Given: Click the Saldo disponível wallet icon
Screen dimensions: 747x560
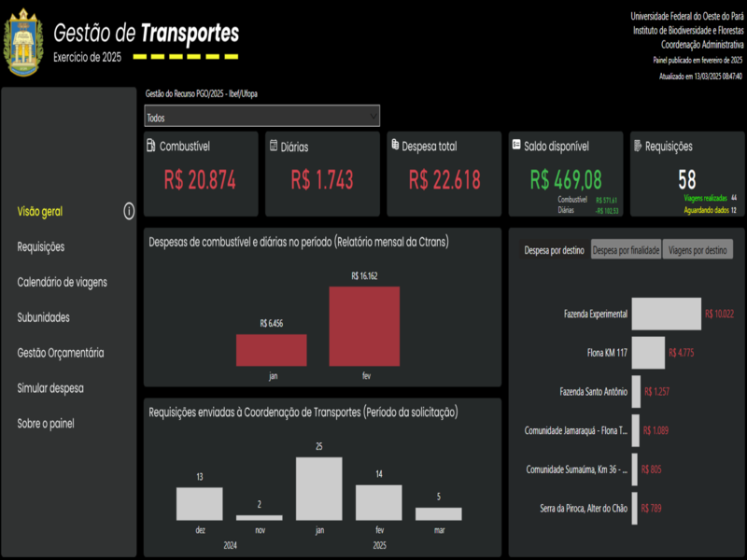Looking at the screenshot, I should point(516,147).
